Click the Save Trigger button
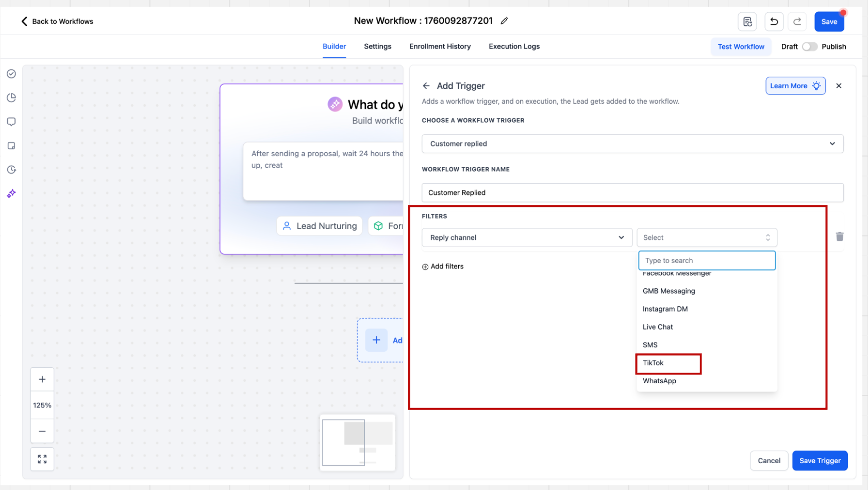868x490 pixels. point(820,461)
